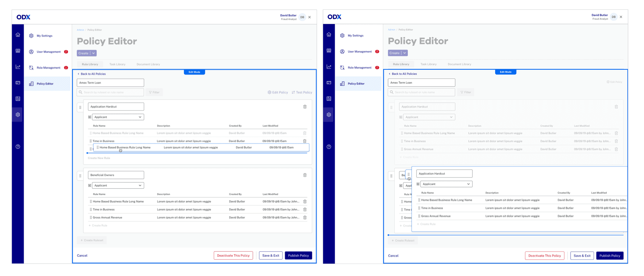The height and width of the screenshot is (276, 644).
Task: Expand Applicant dropdown in dimmed Application Hardcut, right screen
Action: point(429,117)
